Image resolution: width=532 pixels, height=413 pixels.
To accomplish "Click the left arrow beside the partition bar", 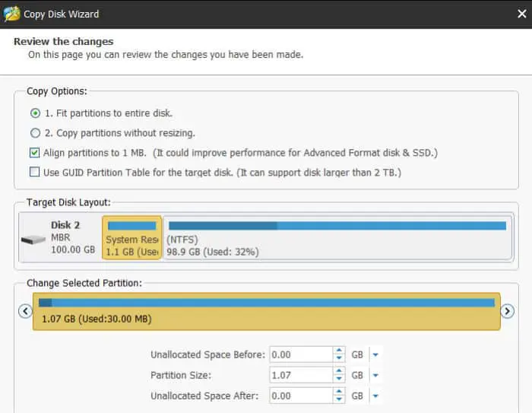I will [x=24, y=311].
